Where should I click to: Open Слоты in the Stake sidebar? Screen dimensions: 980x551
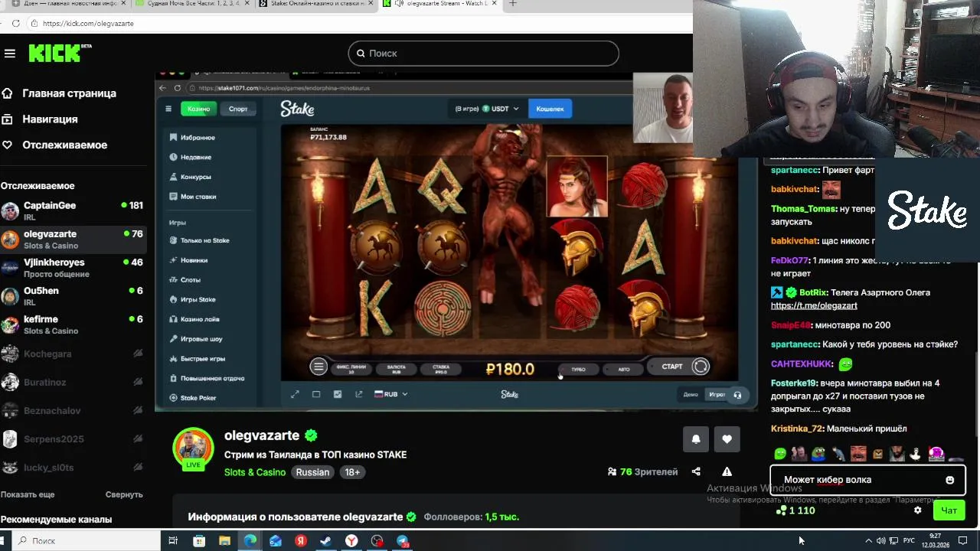pyautogui.click(x=191, y=280)
